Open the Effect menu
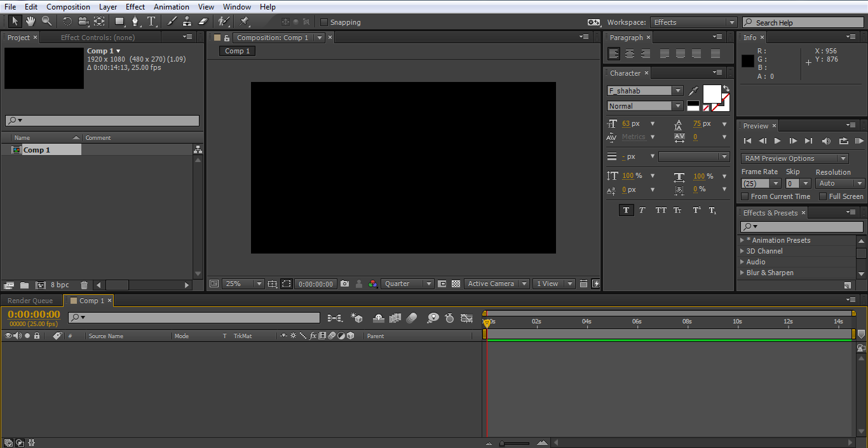 135,7
